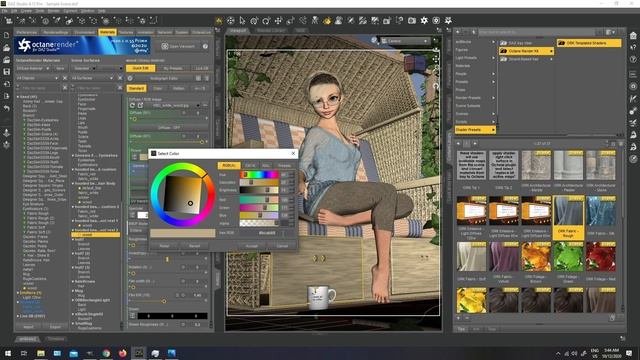640x360 pixels.
Task: Clear the All Objects filter with X icon
Action: point(65,78)
